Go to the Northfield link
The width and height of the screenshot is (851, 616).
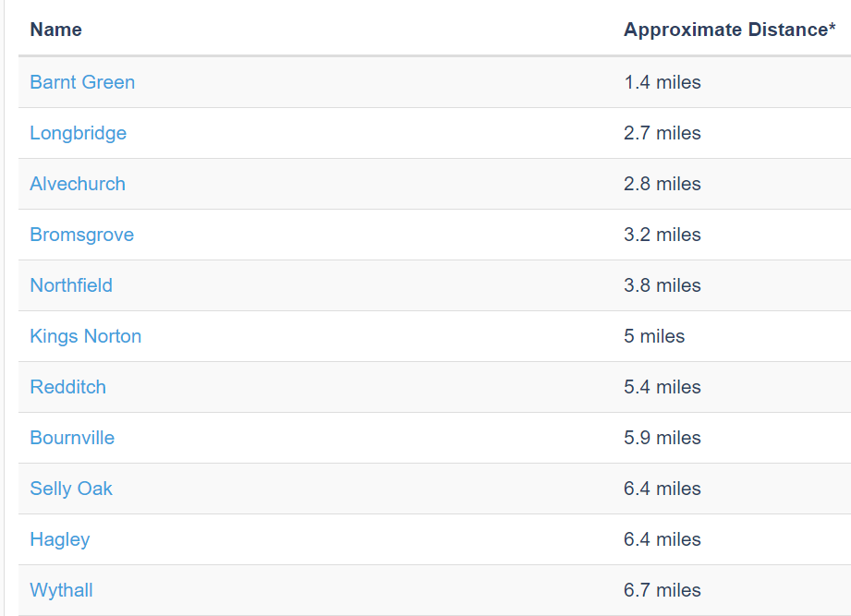click(71, 285)
